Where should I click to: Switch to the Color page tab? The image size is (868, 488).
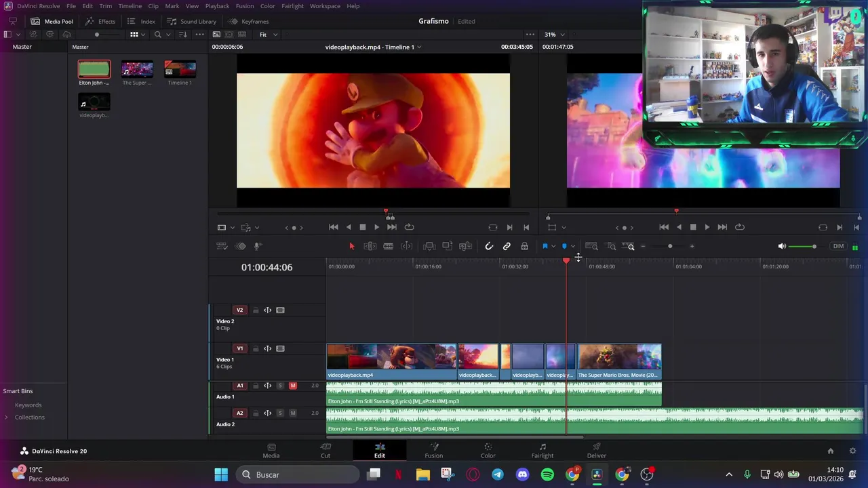pyautogui.click(x=488, y=451)
